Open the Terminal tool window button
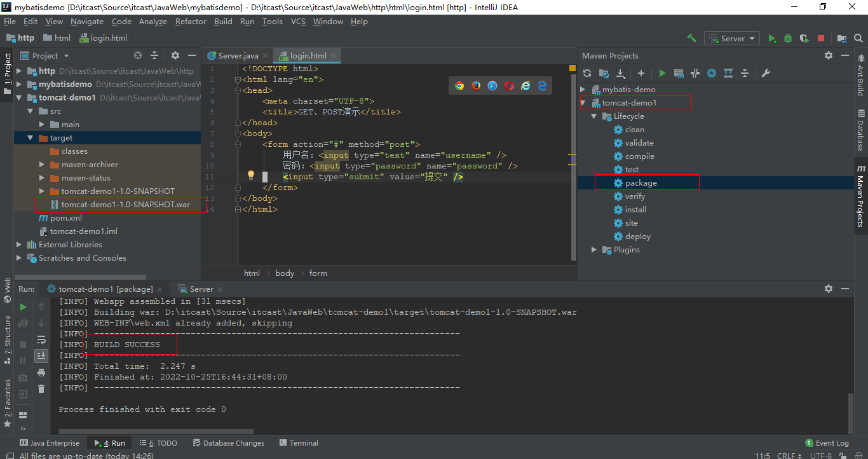 click(x=298, y=443)
